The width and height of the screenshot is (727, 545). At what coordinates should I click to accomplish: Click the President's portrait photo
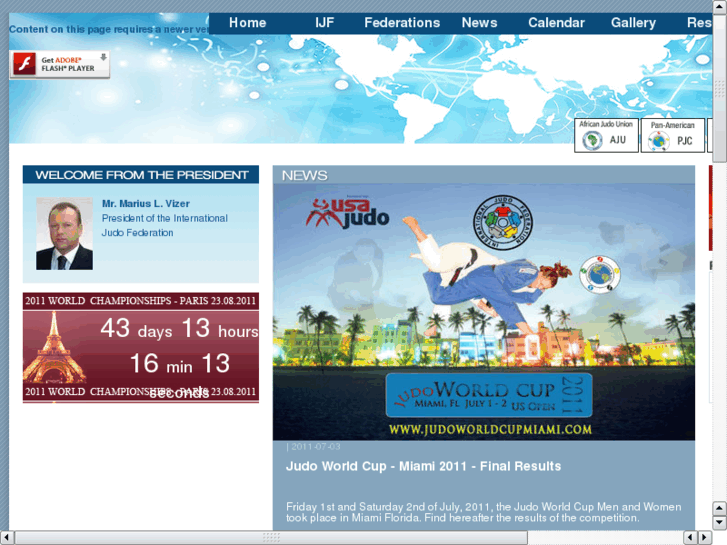(x=64, y=234)
